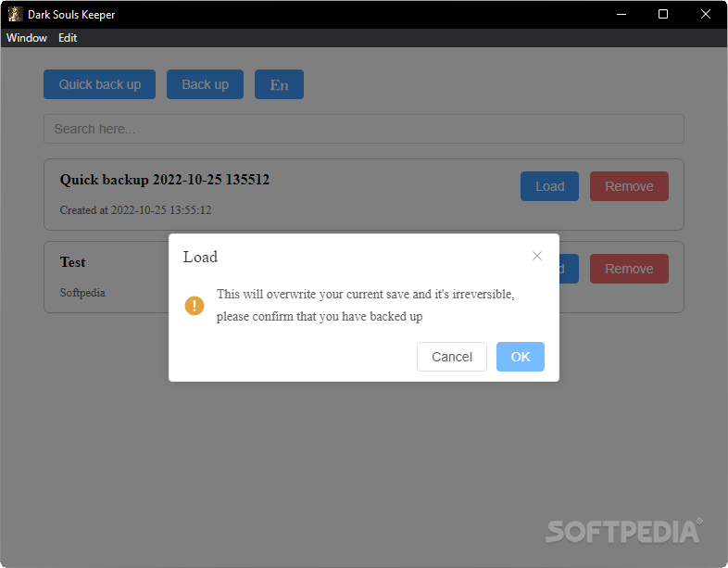The image size is (728, 568).
Task: Cancel the Load confirmation dialog
Action: pyautogui.click(x=452, y=357)
